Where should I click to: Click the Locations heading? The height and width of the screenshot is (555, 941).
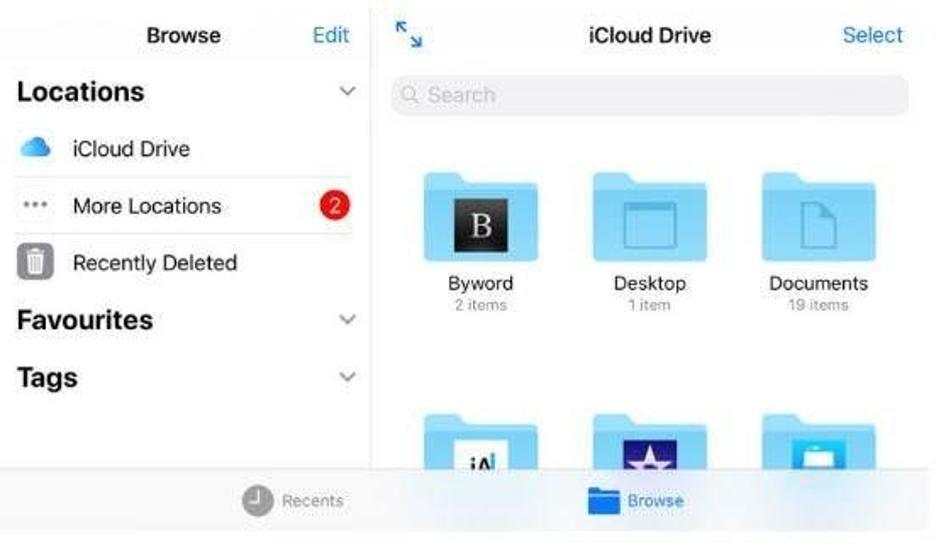point(80,92)
